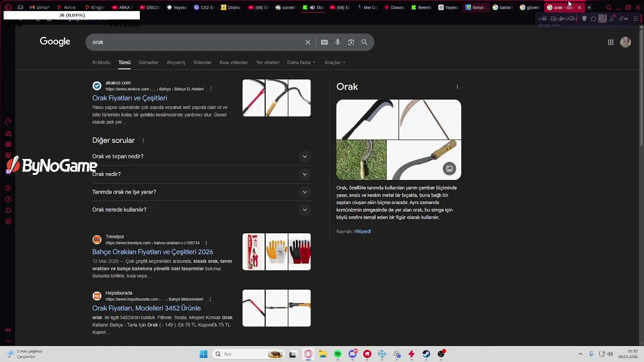644x362 pixels.
Task: Open the Player icon in Opera sidebar
Action: click(8, 188)
